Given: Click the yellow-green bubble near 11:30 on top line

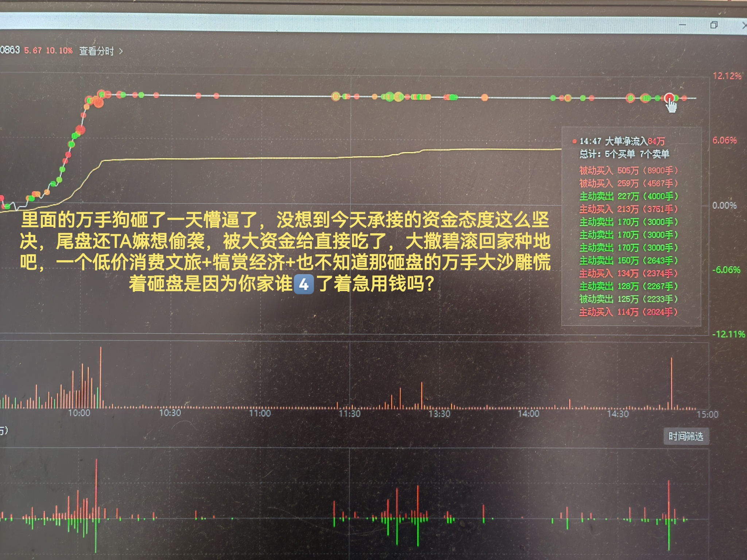Looking at the screenshot, I should [x=336, y=96].
